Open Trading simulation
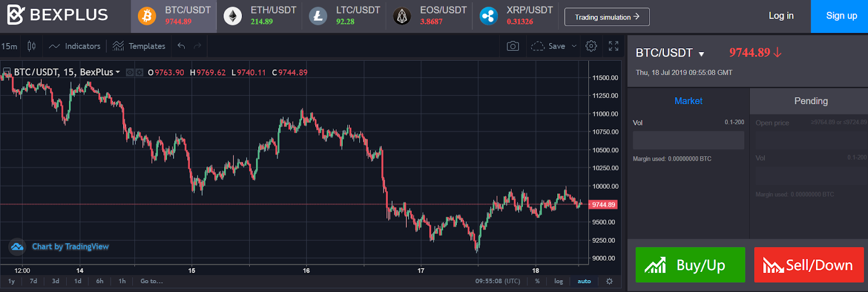The image size is (868, 292). (x=607, y=17)
